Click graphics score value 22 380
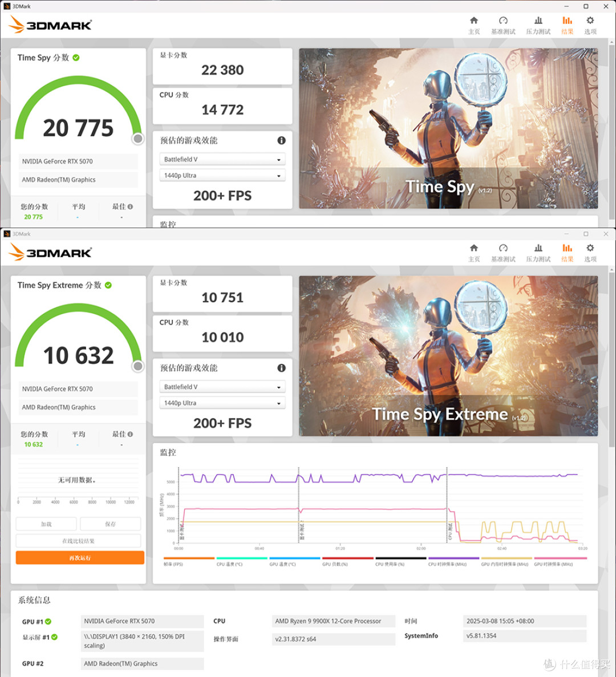 (x=222, y=70)
